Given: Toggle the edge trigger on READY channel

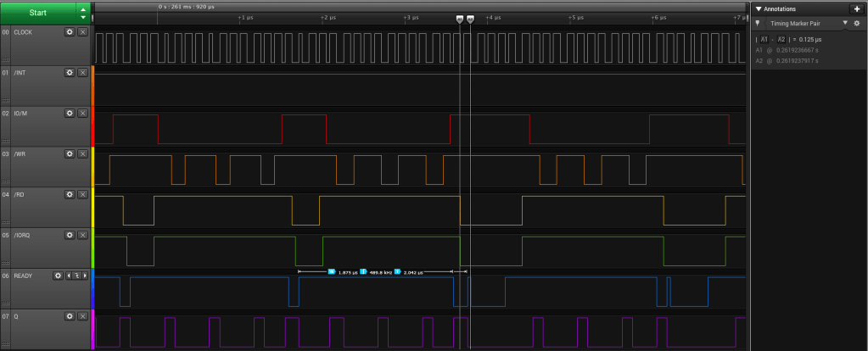Looking at the screenshot, I should click(x=76, y=276).
